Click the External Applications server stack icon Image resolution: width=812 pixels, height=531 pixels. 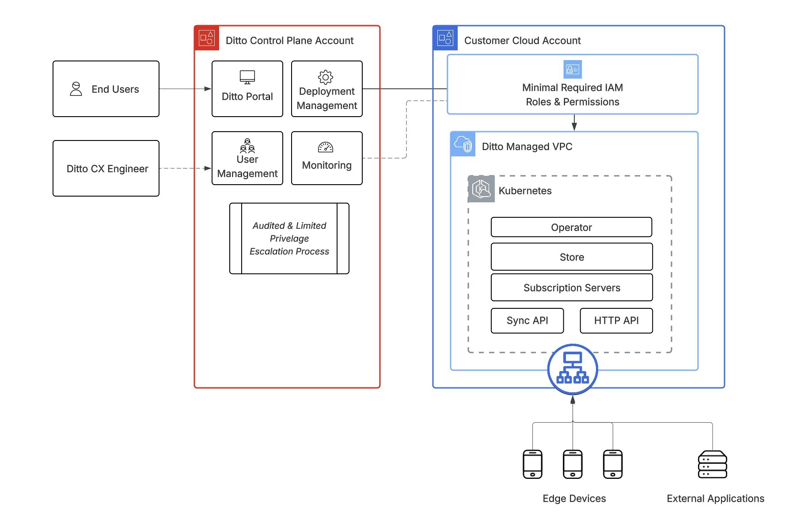coord(713,464)
